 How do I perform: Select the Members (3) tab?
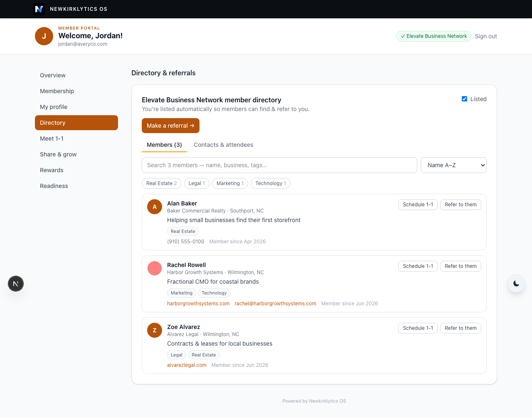point(164,145)
